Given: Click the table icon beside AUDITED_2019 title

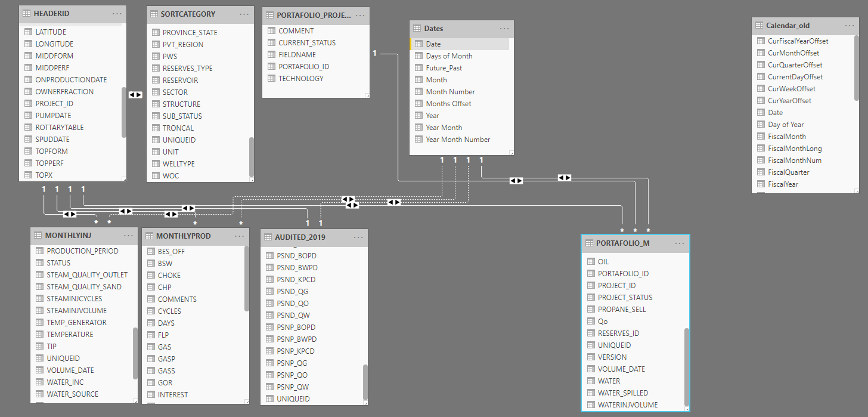Looking at the screenshot, I should coord(267,237).
